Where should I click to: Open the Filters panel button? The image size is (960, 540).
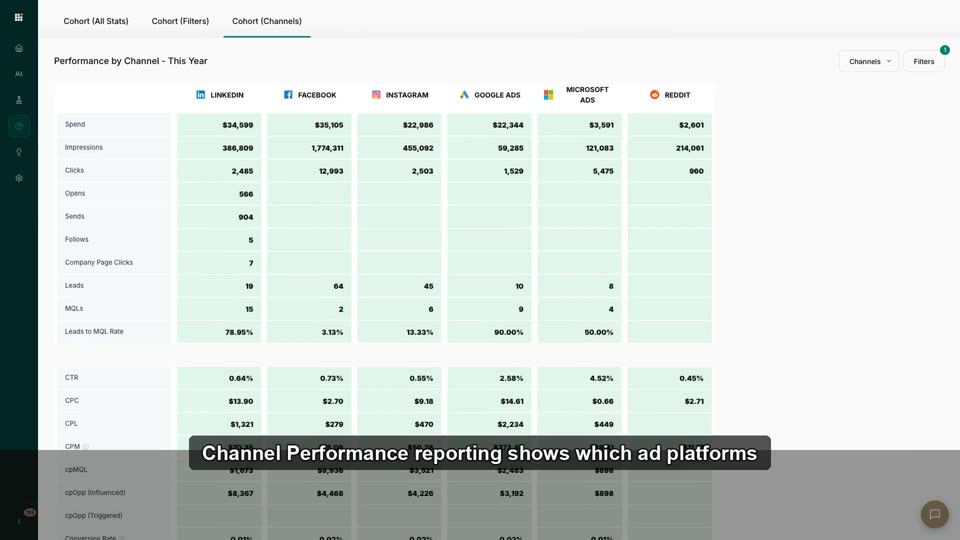tap(924, 61)
